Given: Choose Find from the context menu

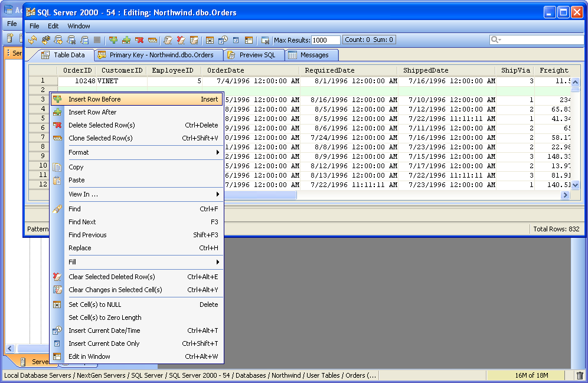Looking at the screenshot, I should coord(137,209).
